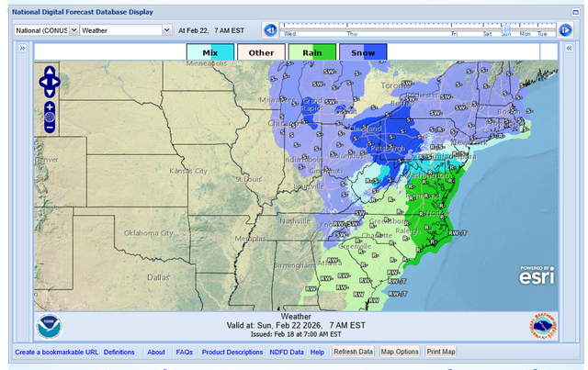This screenshot has height=370, width=588.
Task: Open the National (CONUS) region dropdown
Action: coord(44,30)
